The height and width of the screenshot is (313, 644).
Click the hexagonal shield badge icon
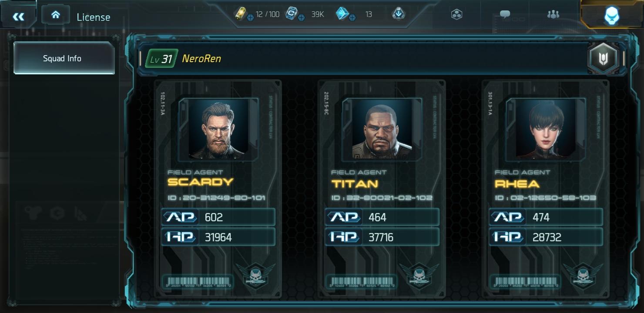[603, 58]
